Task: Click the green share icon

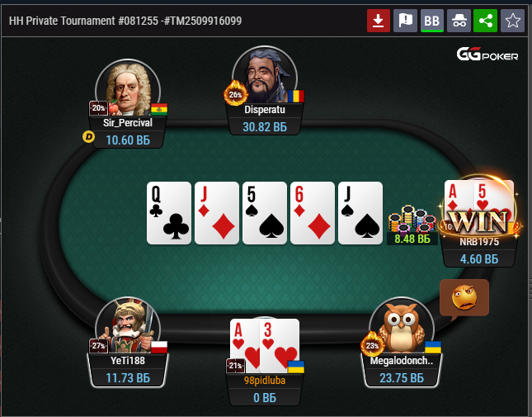Action: [x=486, y=21]
